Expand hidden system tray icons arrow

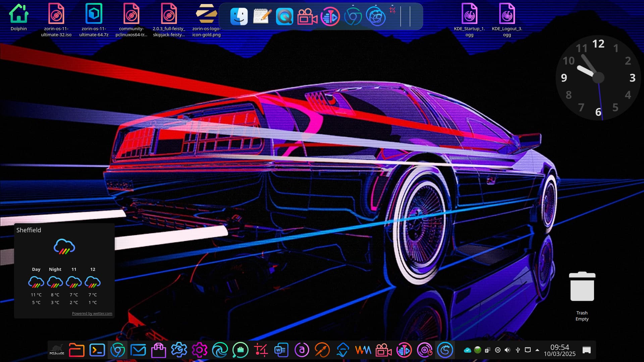(537, 350)
